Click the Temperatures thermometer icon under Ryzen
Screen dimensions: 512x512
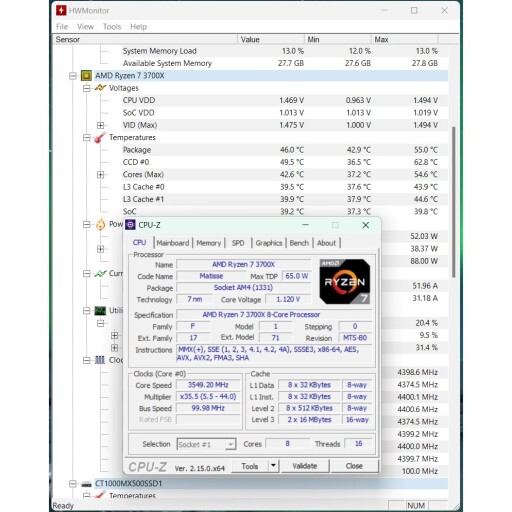100,137
